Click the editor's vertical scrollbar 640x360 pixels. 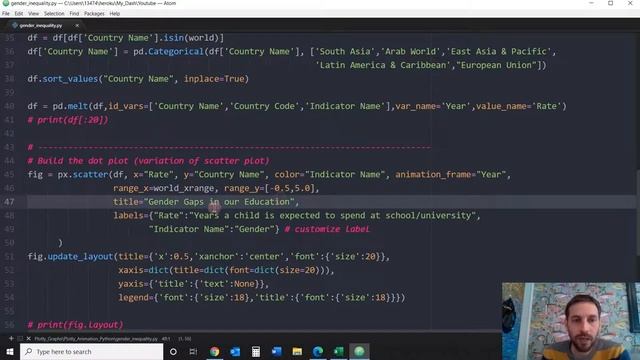tap(638, 212)
